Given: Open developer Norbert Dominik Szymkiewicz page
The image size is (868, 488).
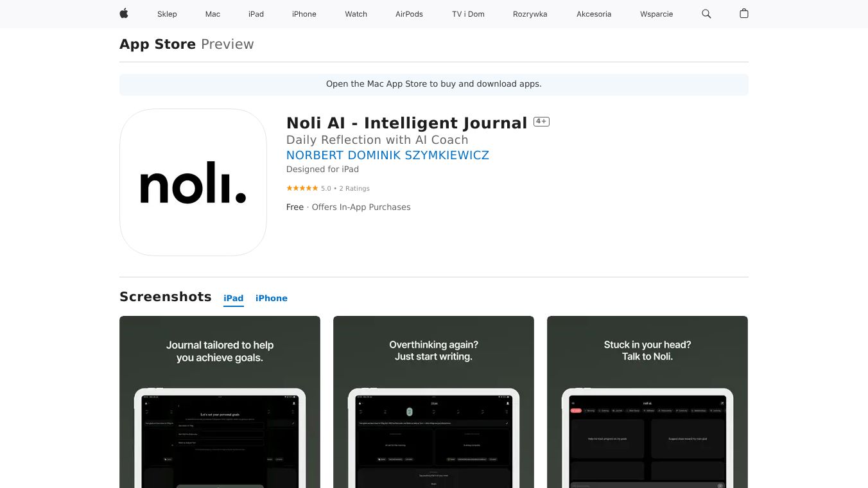Looking at the screenshot, I should 388,155.
